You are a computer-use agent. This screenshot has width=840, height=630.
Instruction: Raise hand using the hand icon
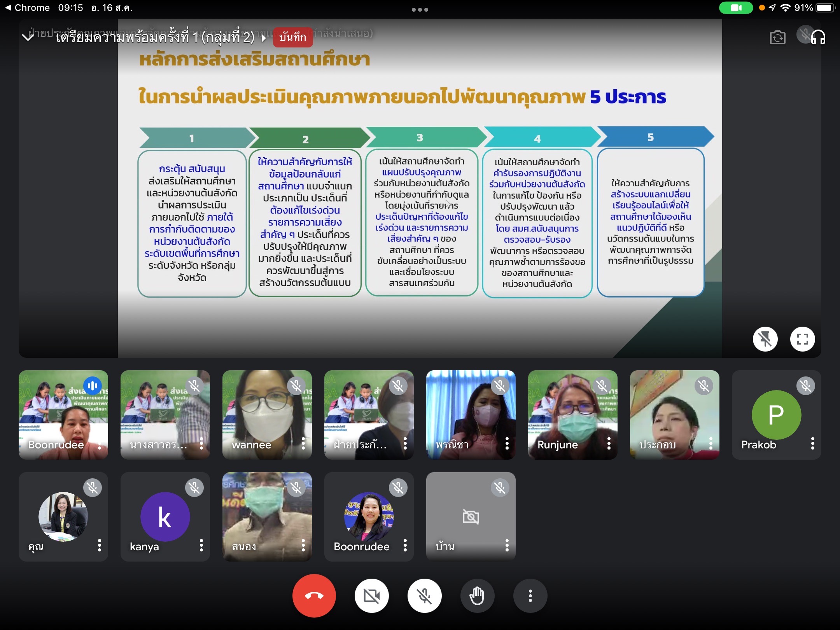(477, 595)
